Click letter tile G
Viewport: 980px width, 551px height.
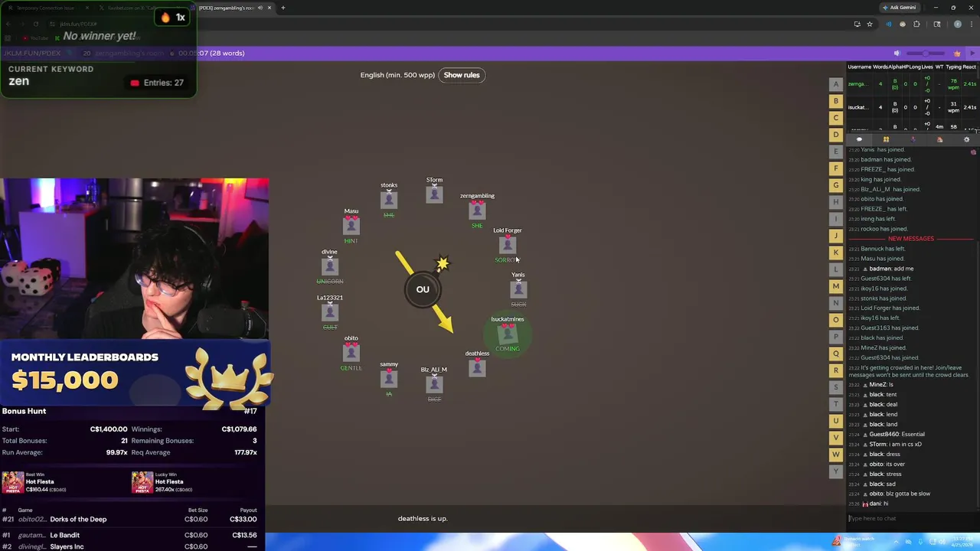(836, 185)
